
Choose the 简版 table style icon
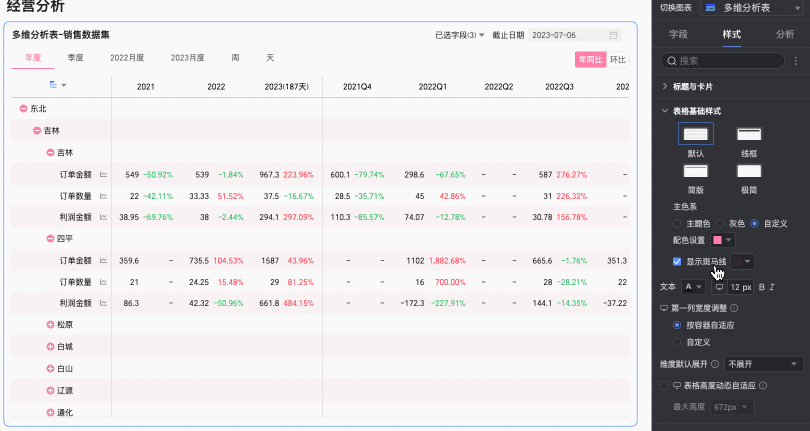(695, 173)
